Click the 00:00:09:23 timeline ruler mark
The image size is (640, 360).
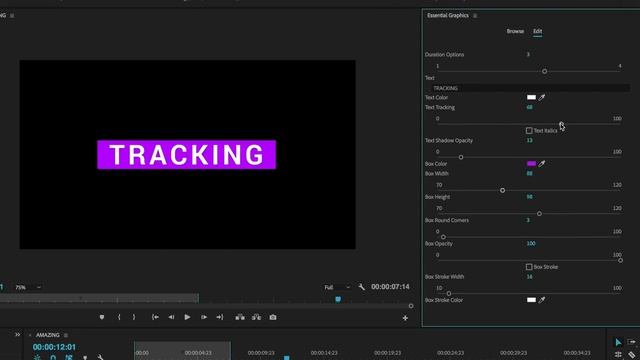click(x=261, y=353)
